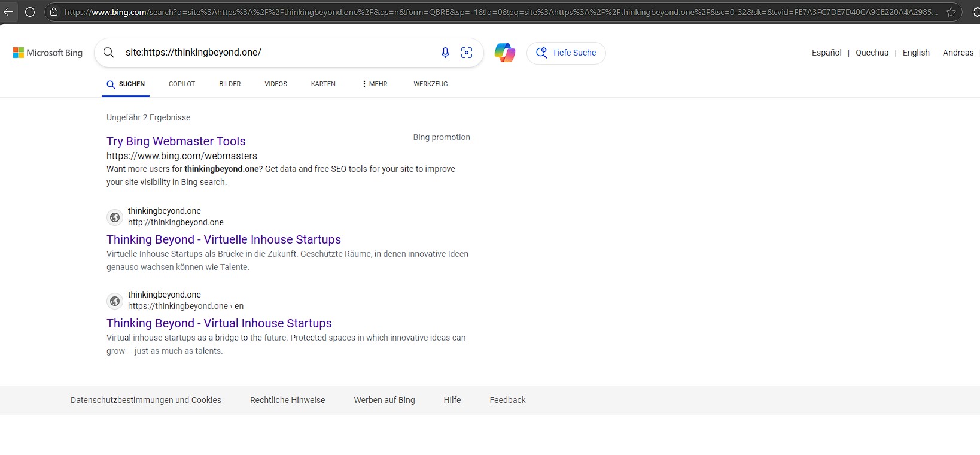This screenshot has height=455, width=980.
Task: Click the globe favicon of the English thinkingbeyond.one result
Action: point(115,301)
